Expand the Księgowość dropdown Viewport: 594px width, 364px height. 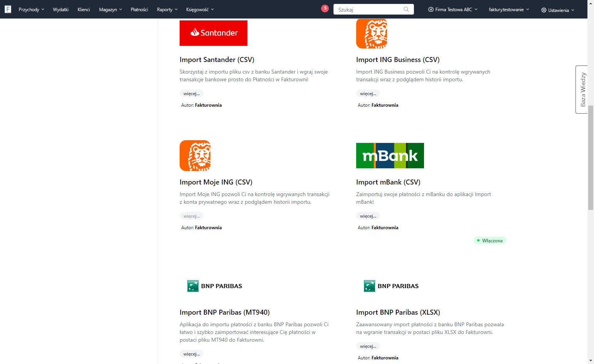tap(200, 10)
